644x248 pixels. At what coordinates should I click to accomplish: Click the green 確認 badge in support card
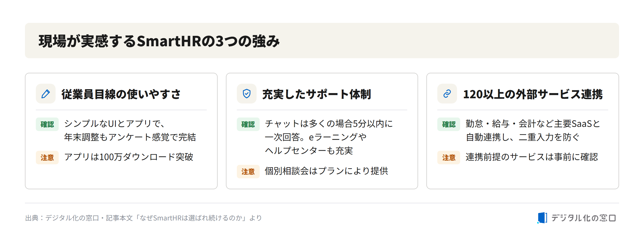click(248, 124)
